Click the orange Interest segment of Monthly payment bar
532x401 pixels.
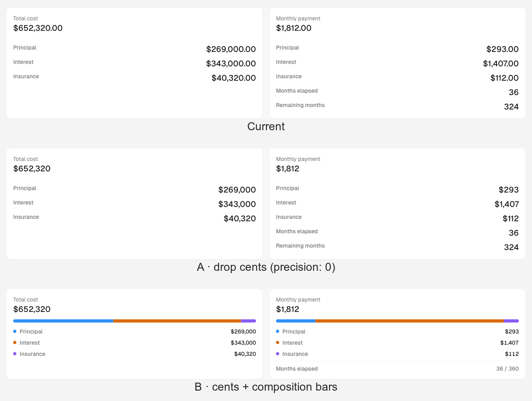pos(410,321)
